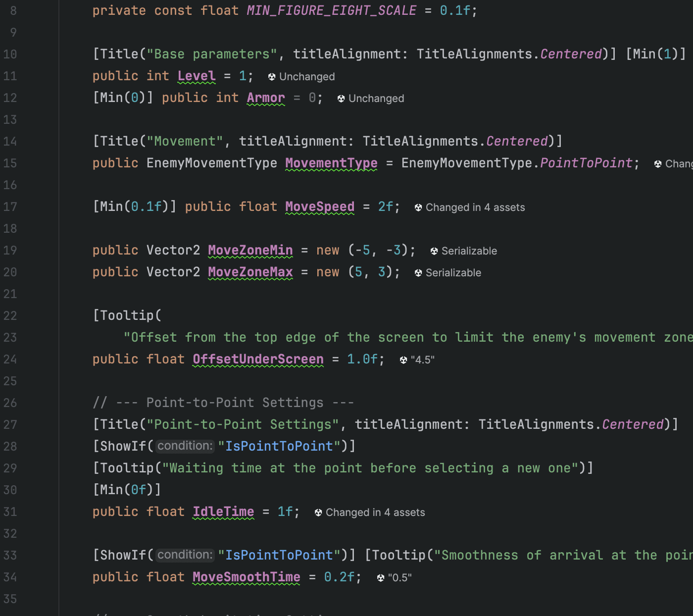
Task: Click Unity icon before "0.5" value hint
Action: [x=381, y=578]
